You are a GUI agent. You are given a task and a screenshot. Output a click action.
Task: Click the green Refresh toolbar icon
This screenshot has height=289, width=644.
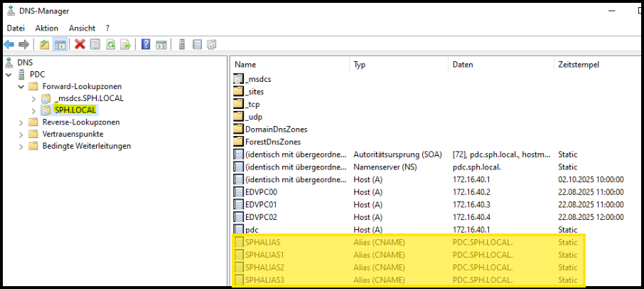111,45
